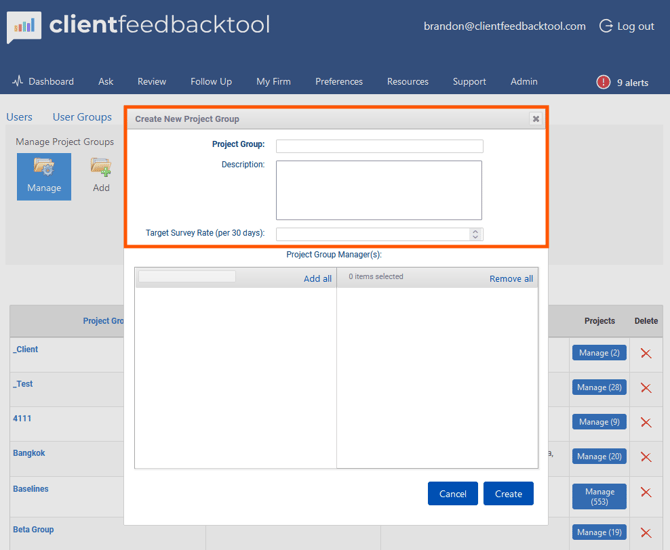The width and height of the screenshot is (670, 550).
Task: Open the 4111 project group link
Action: [x=22, y=418]
